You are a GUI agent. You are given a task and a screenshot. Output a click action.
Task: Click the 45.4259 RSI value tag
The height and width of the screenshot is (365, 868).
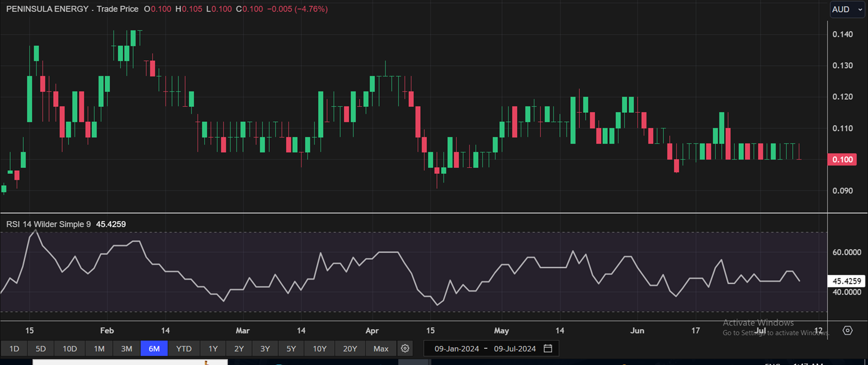[847, 281]
